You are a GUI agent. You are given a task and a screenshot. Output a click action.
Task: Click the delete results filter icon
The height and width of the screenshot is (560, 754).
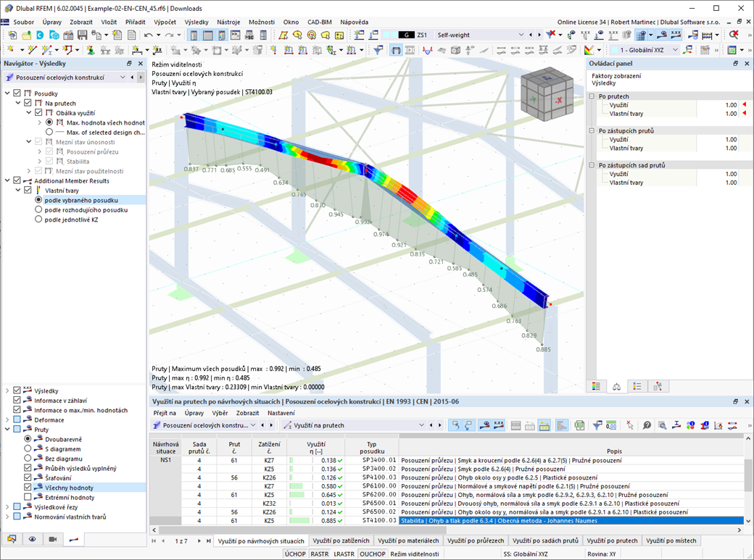tap(551, 35)
